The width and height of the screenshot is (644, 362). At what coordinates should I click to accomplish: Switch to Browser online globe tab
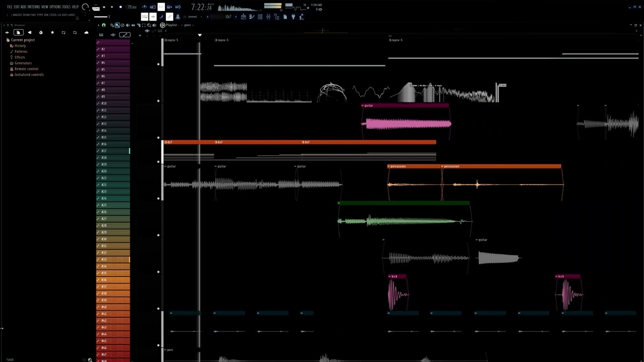(41, 32)
